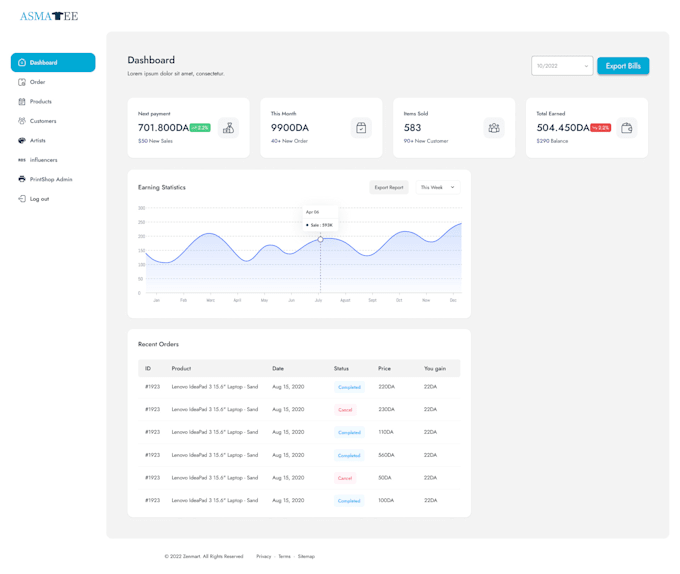Expand the This Week period dropdown
This screenshot has width=680, height=574.
(437, 187)
